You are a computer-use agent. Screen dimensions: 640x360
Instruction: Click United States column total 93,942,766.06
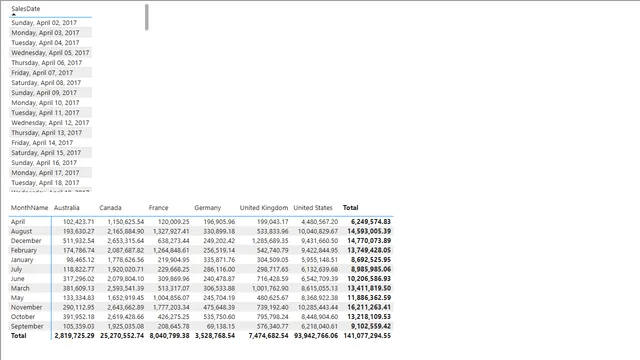pos(316,336)
